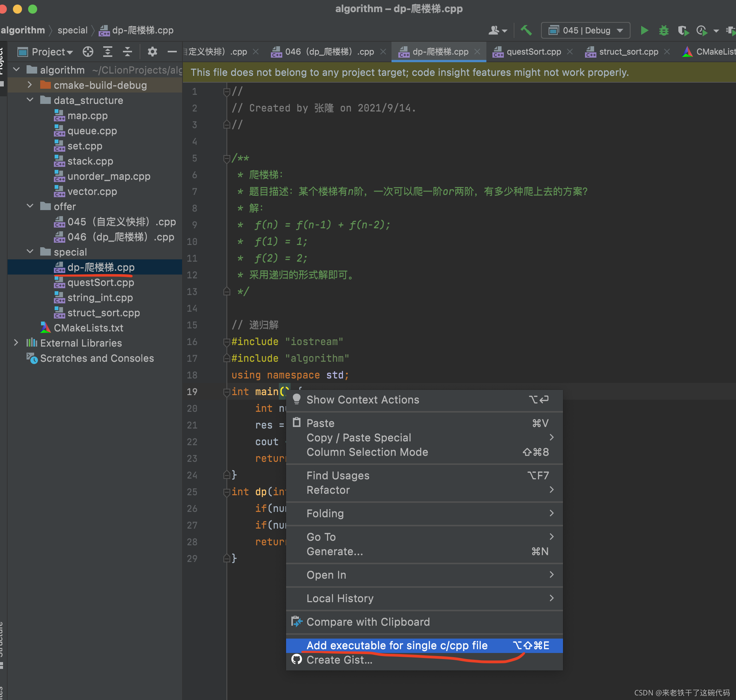
Task: Open the Folding submenu
Action: click(424, 513)
